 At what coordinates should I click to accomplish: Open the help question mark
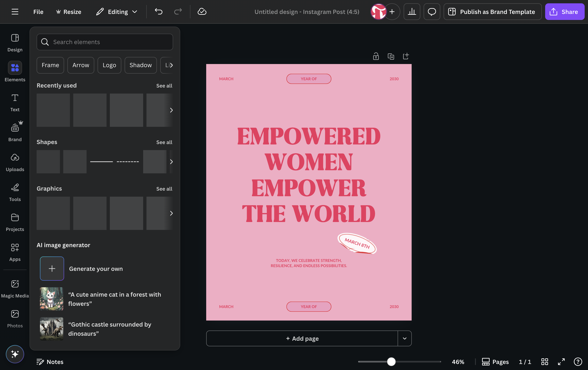click(x=578, y=362)
